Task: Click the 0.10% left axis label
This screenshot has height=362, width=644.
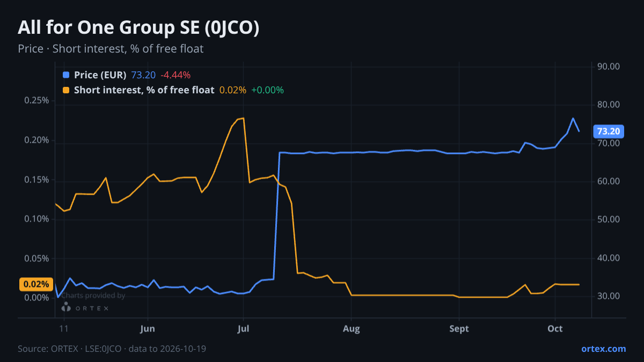Action: click(36, 219)
